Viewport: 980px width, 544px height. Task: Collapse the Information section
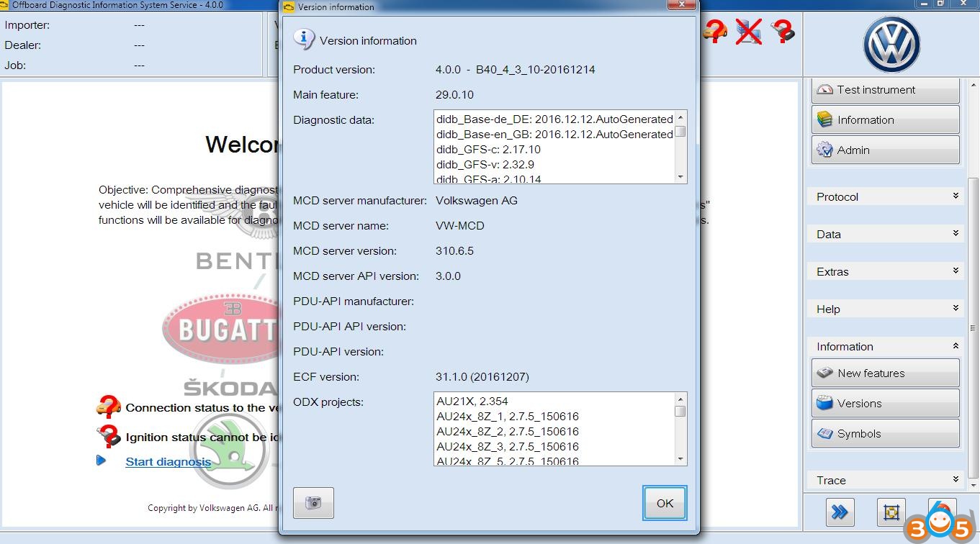(886, 346)
